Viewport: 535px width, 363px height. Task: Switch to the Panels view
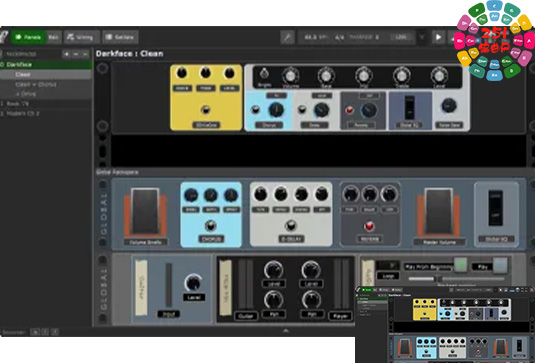(28, 37)
